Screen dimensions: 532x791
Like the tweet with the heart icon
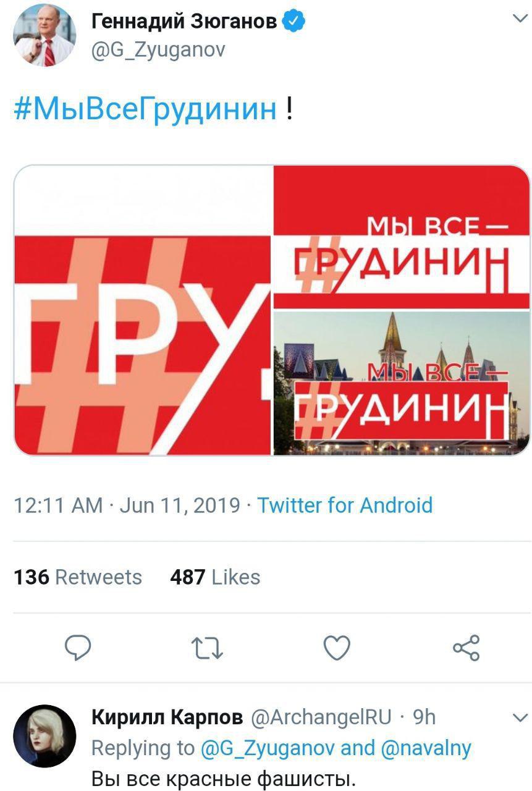coord(337,648)
